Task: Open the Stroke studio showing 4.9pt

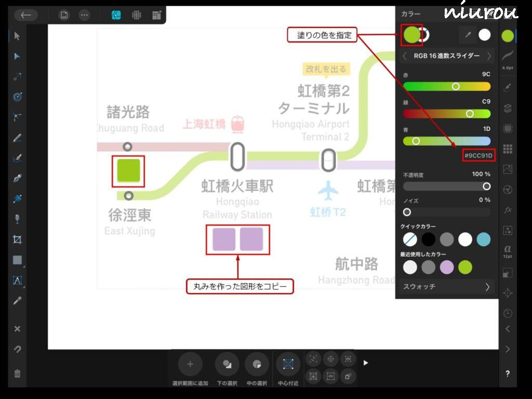Action: (x=508, y=58)
